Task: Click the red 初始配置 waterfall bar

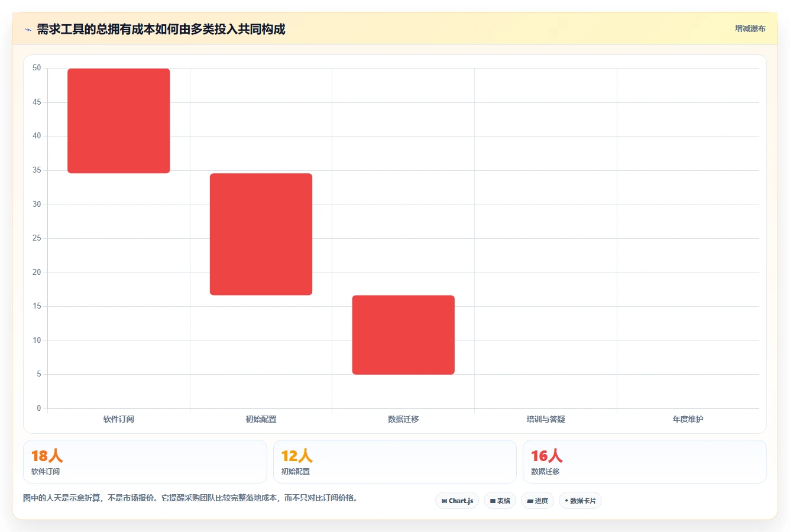Action: click(261, 234)
